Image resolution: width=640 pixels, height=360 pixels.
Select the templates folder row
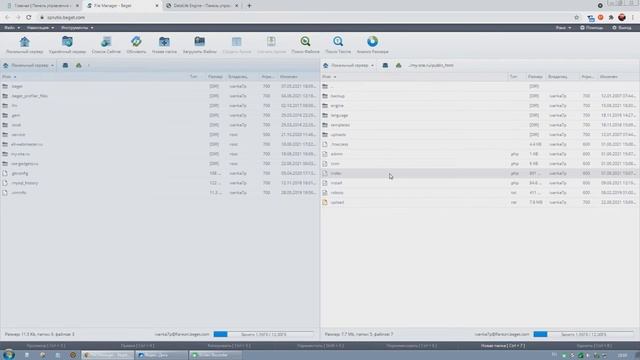click(480, 125)
